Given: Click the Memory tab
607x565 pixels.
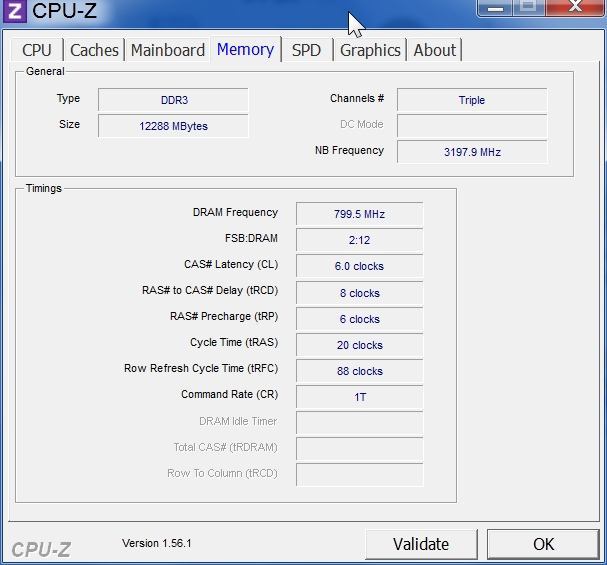Looking at the screenshot, I should click(x=245, y=49).
